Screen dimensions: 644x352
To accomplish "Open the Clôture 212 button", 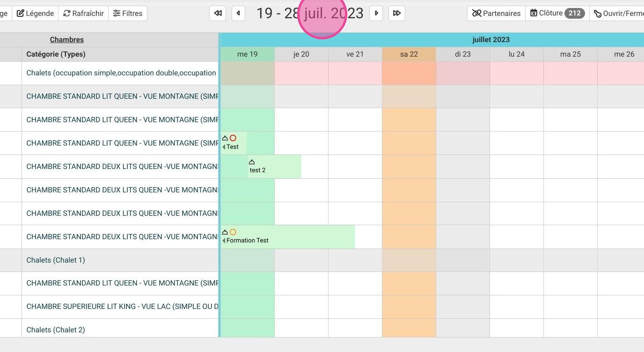I will (557, 14).
